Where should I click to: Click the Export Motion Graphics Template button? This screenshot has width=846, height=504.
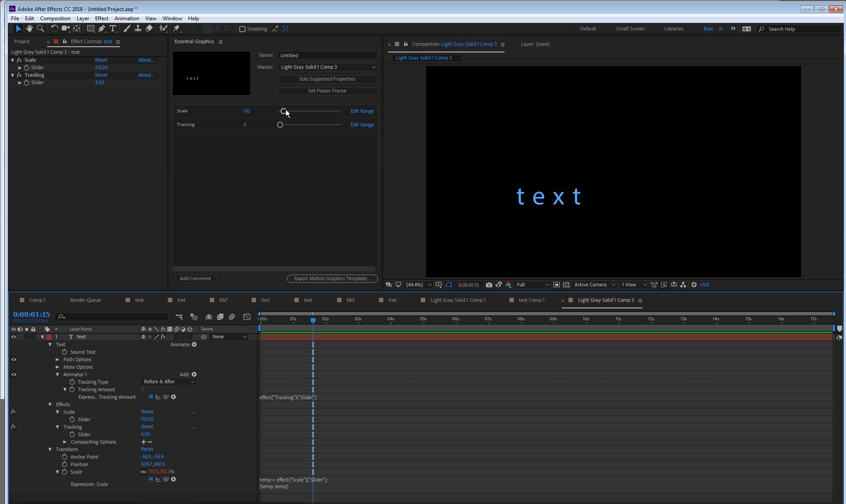click(331, 278)
